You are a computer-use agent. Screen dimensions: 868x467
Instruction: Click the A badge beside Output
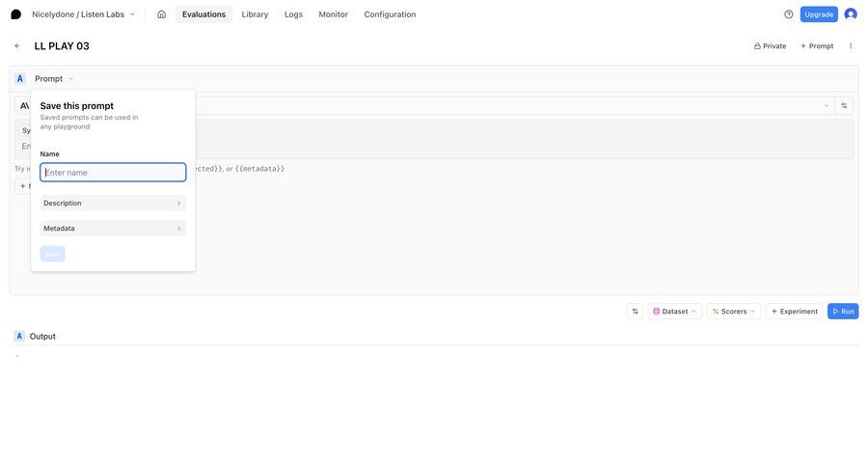(x=19, y=337)
